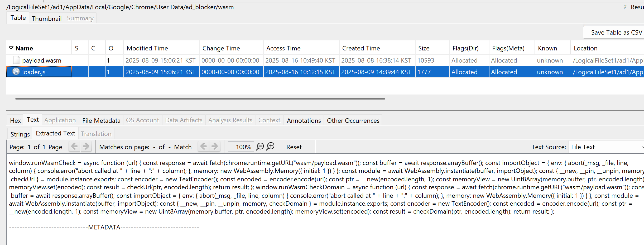Sort by Location column header
The width and height of the screenshot is (644, 245).
pos(607,48)
